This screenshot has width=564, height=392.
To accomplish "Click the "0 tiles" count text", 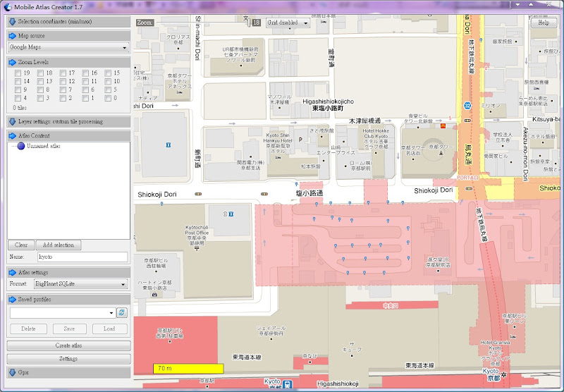I will pyautogui.click(x=20, y=108).
